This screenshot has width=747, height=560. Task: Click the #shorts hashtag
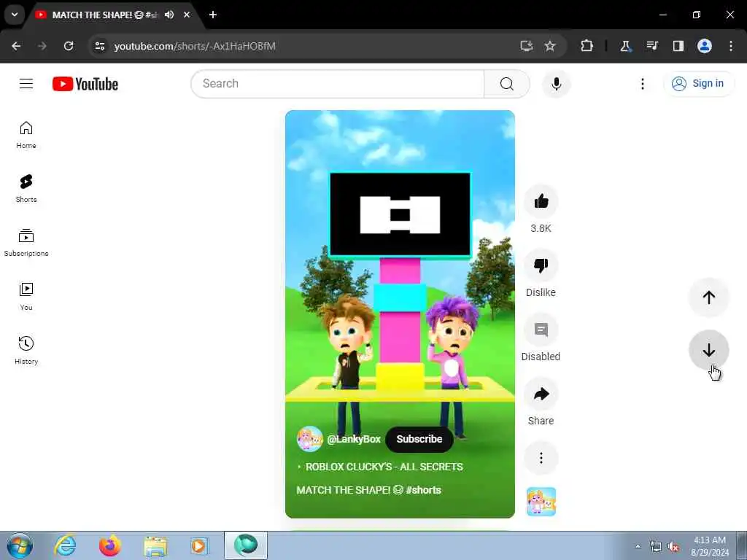pyautogui.click(x=424, y=490)
